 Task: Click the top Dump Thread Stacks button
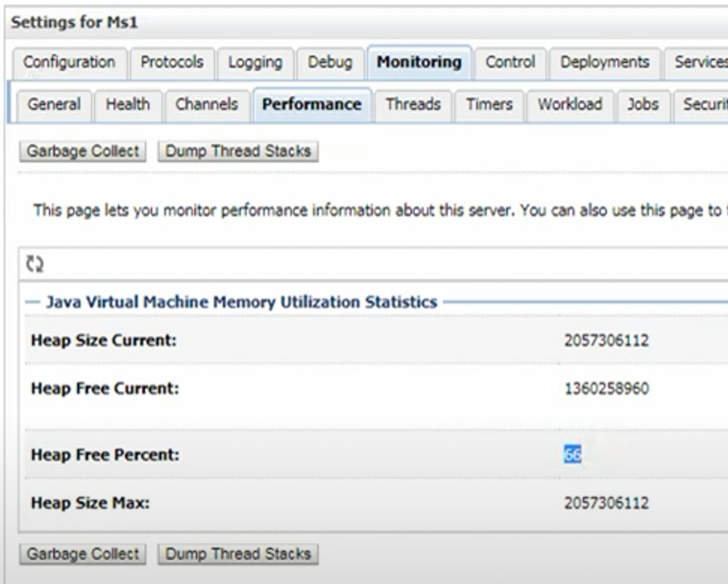coord(238,151)
